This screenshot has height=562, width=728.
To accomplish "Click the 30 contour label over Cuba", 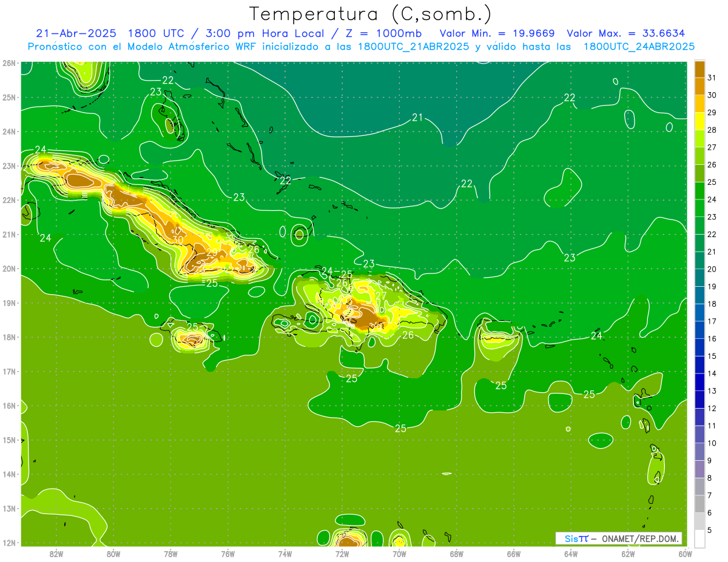I will (177, 239).
